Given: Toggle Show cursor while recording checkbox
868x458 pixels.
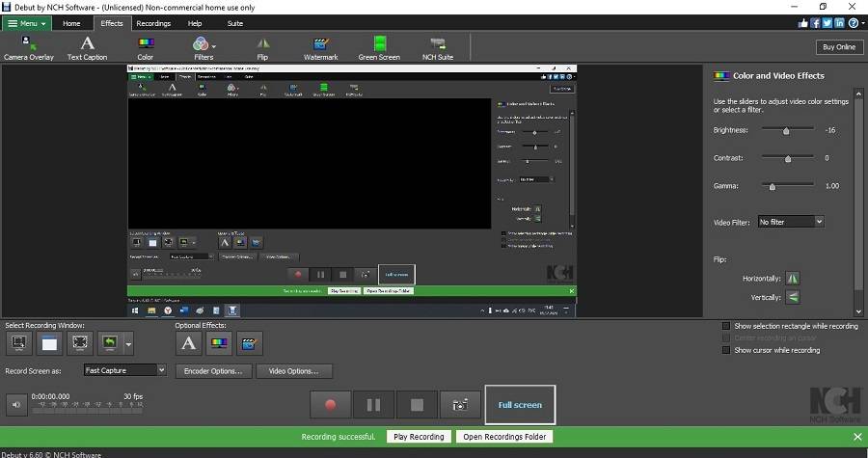Looking at the screenshot, I should [x=726, y=350].
